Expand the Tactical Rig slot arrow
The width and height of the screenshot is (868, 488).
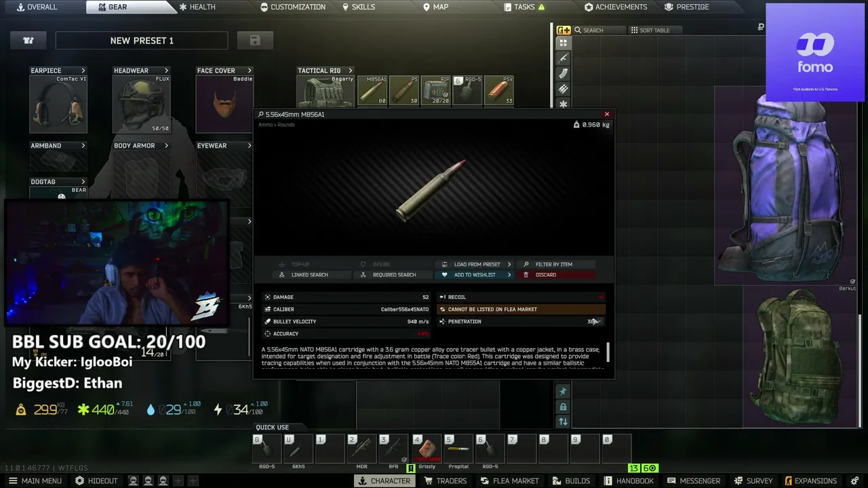click(x=351, y=70)
